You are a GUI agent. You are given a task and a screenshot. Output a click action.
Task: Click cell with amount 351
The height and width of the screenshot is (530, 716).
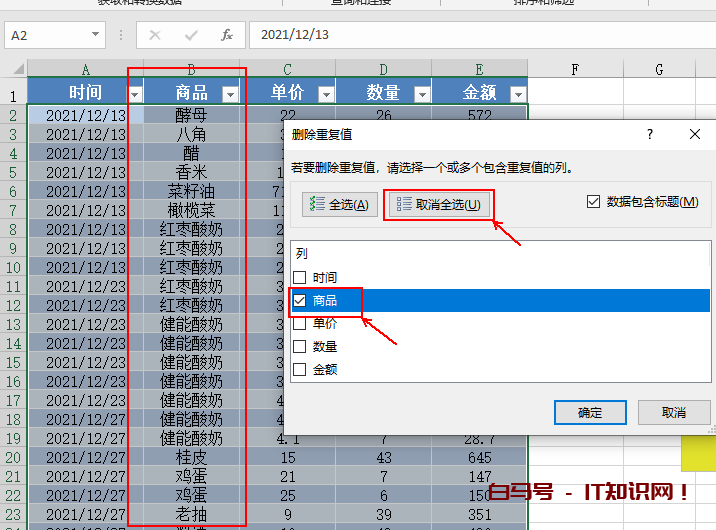click(479, 514)
